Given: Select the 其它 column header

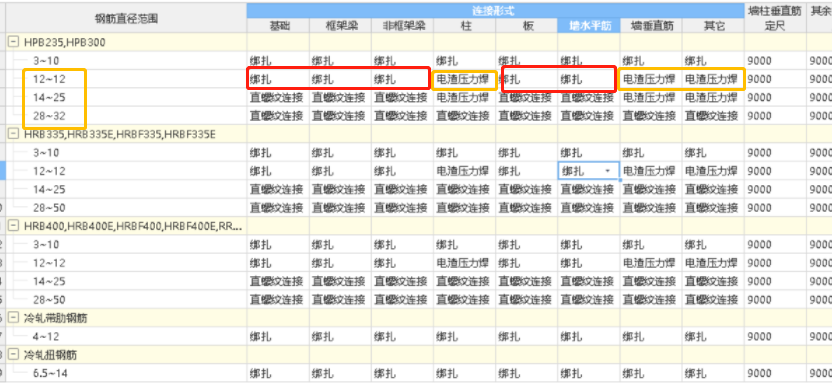Looking at the screenshot, I should click(713, 25).
